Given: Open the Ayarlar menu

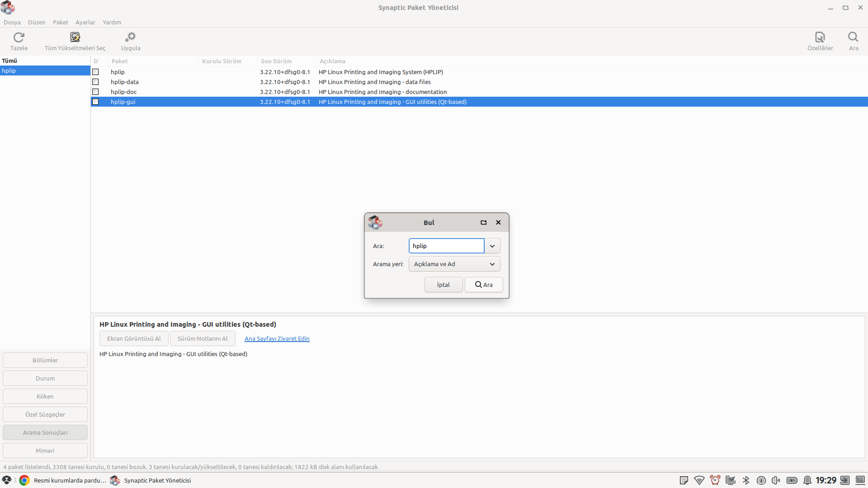Looking at the screenshot, I should [85, 22].
